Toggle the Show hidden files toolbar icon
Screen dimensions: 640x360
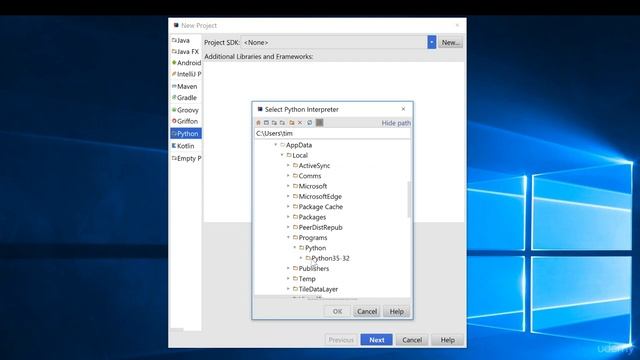(320, 122)
